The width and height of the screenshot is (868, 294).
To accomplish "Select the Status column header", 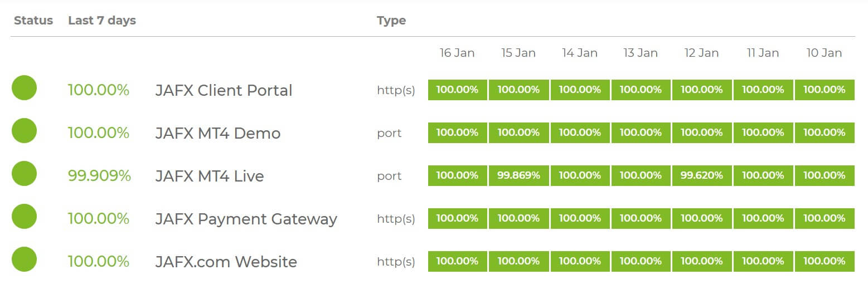I will point(33,21).
